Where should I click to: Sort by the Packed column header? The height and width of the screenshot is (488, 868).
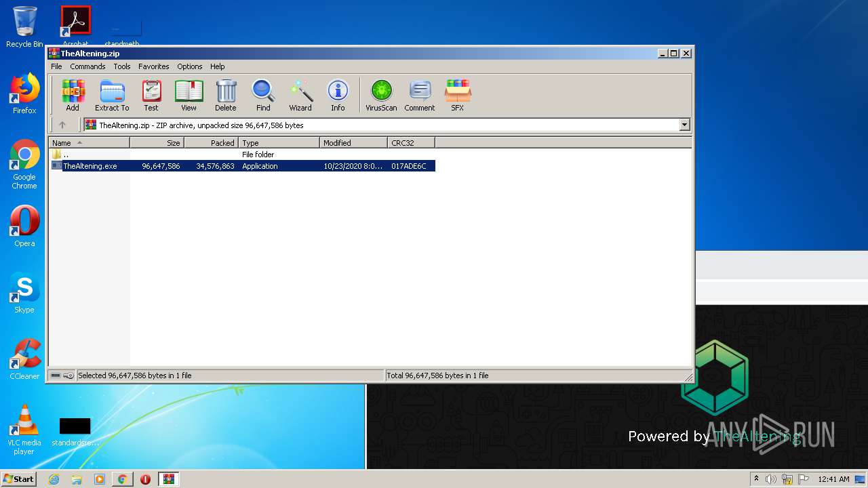pyautogui.click(x=211, y=142)
